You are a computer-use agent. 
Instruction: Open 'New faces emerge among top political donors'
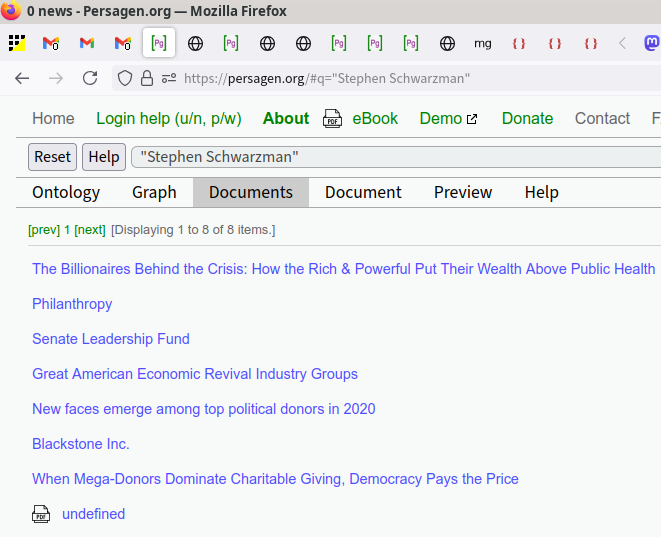point(204,409)
